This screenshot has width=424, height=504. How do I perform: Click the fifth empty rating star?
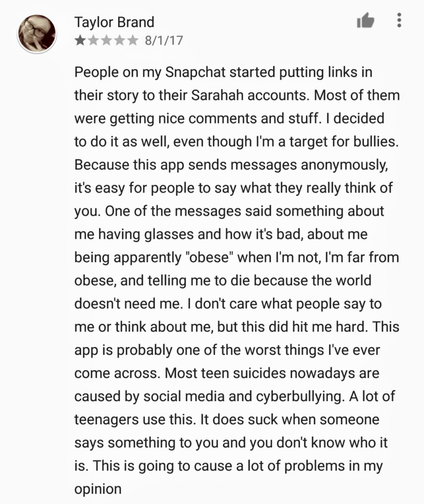132,40
